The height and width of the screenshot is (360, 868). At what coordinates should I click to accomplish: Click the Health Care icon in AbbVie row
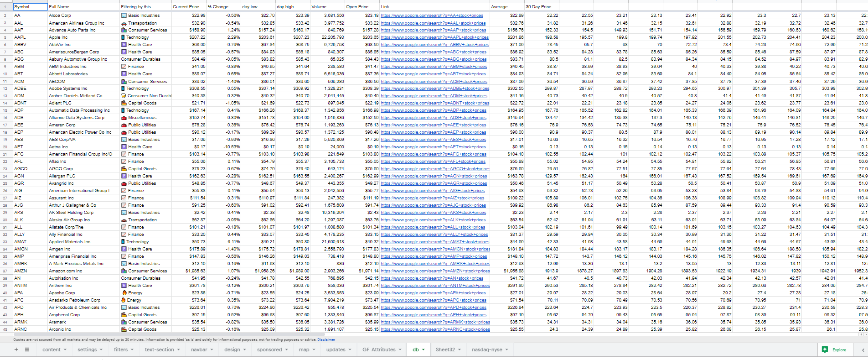tap(124, 45)
